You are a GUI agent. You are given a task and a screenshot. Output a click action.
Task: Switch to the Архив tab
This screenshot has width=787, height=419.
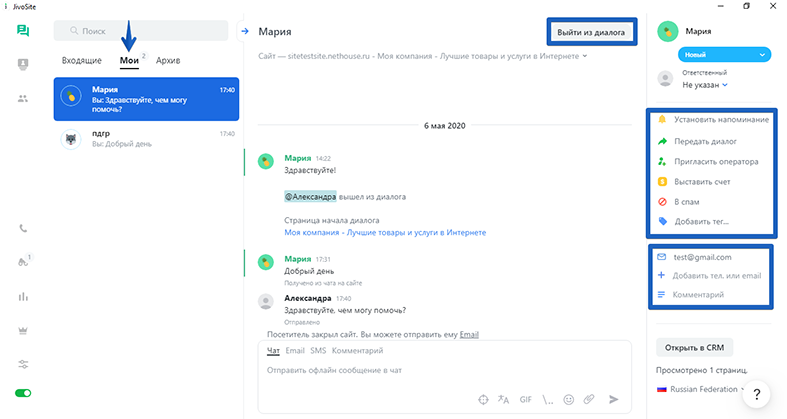pos(168,60)
